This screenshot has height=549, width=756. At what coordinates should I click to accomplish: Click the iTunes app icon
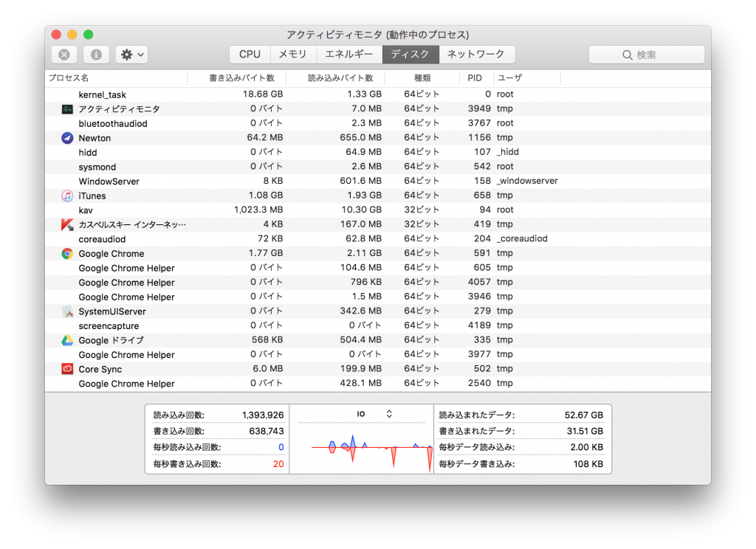[x=67, y=196]
